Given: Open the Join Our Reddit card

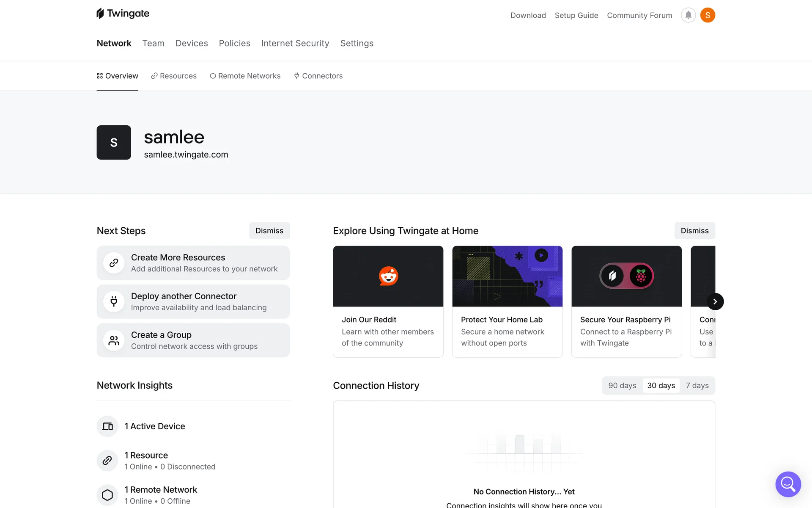Looking at the screenshot, I should tap(388, 301).
